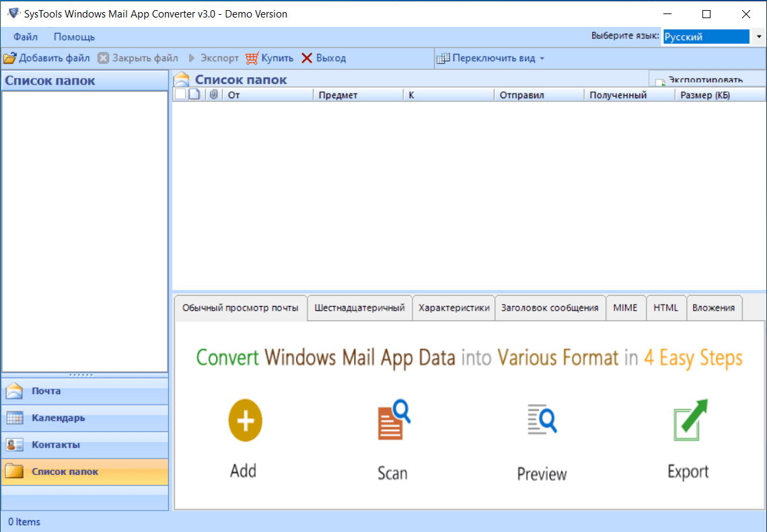Switch to Шестнадцатеричный tab
Image resolution: width=767 pixels, height=532 pixels.
click(x=359, y=308)
